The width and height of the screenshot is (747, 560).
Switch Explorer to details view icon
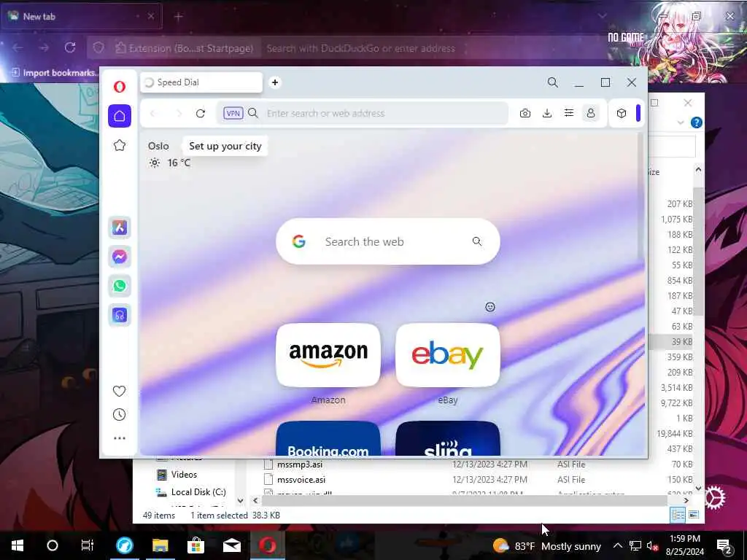678,514
